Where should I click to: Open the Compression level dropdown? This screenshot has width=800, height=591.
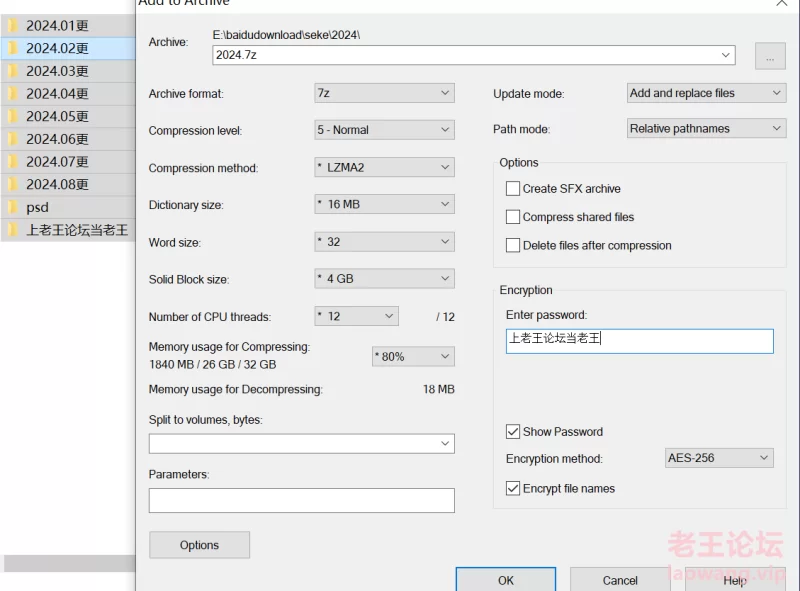pos(384,130)
